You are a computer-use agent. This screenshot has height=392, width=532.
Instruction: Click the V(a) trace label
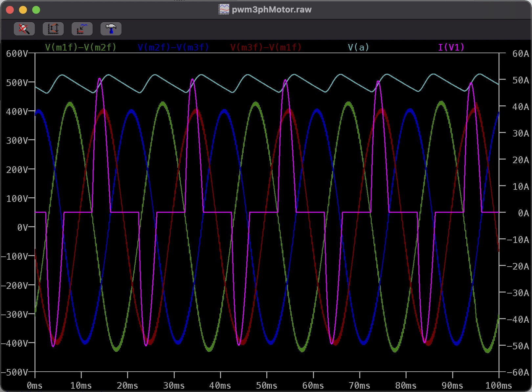(x=358, y=48)
